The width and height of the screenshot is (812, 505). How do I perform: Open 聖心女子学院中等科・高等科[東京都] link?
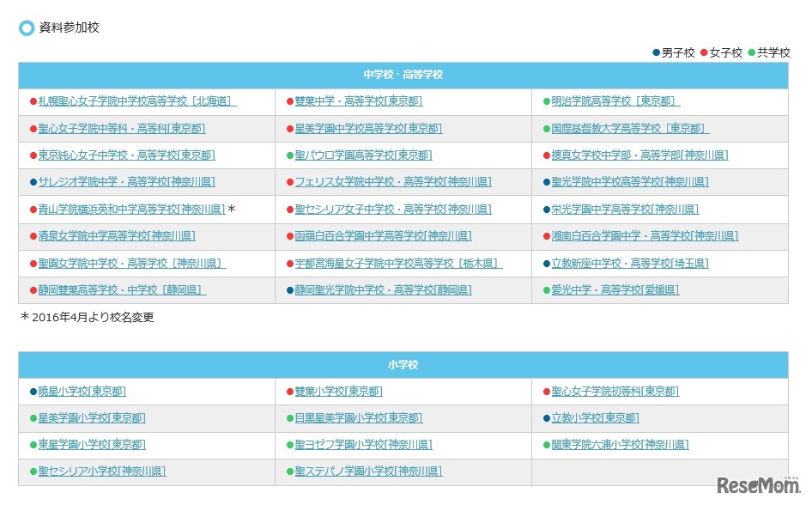click(x=122, y=129)
